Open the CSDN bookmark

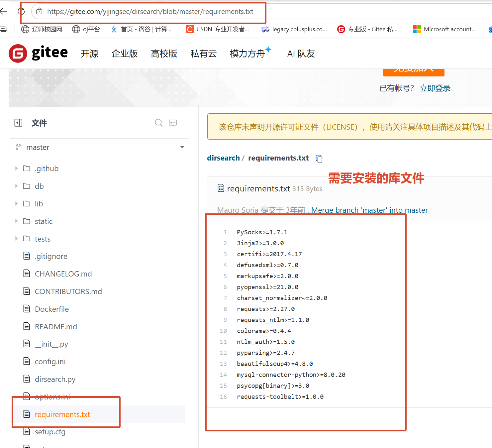(217, 29)
